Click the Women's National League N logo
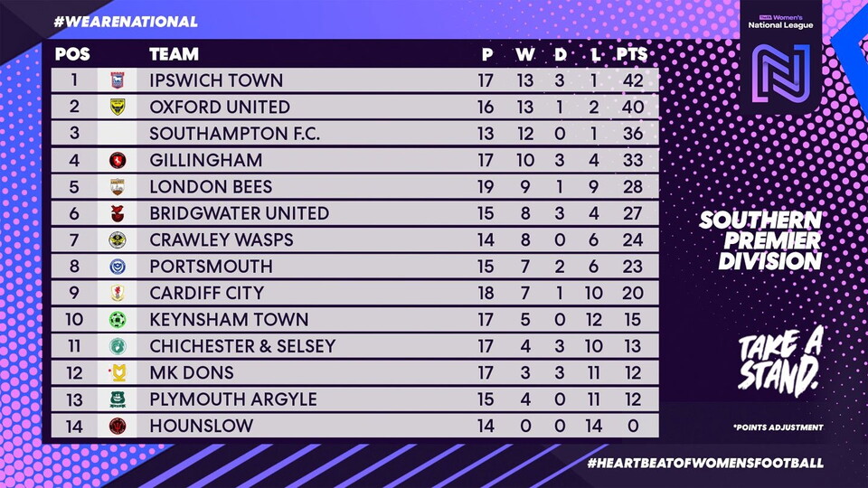Viewport: 868px width, 488px height. coord(780,73)
